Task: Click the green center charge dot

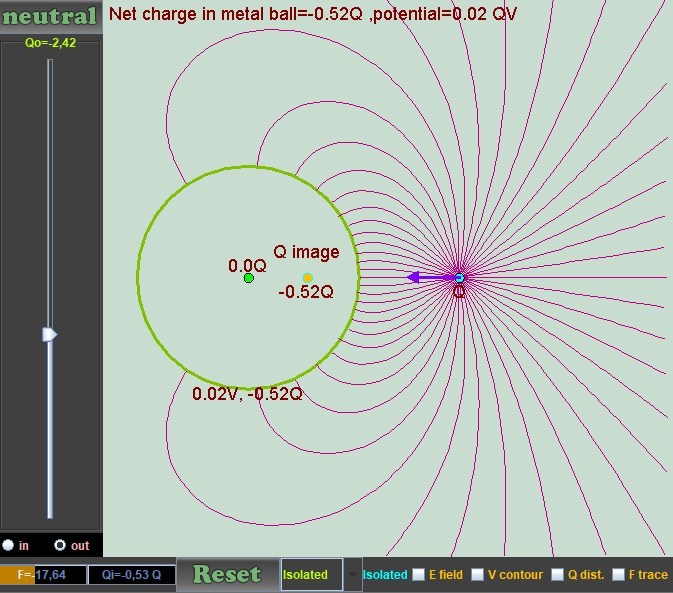Action: coord(249,278)
